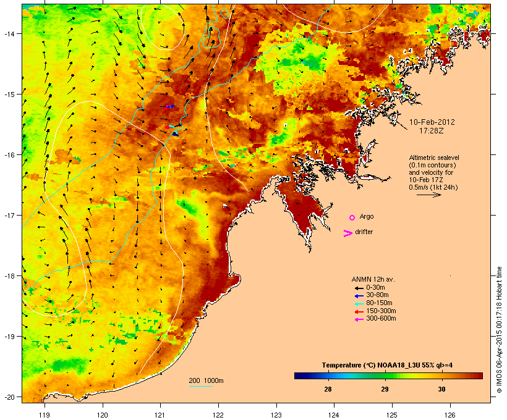
Task: Click the '10-Feb-2012' date label
Action: [432, 122]
